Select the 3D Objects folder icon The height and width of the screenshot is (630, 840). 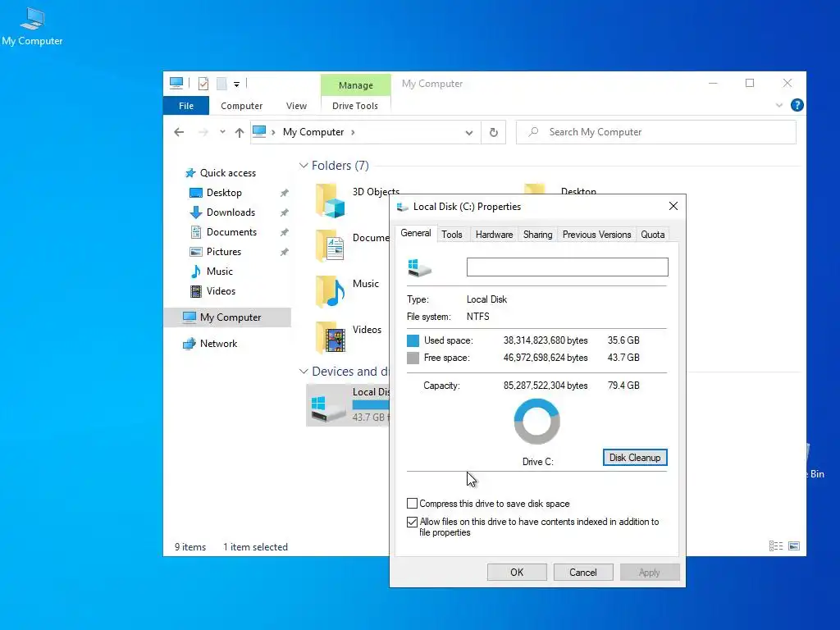(x=330, y=200)
